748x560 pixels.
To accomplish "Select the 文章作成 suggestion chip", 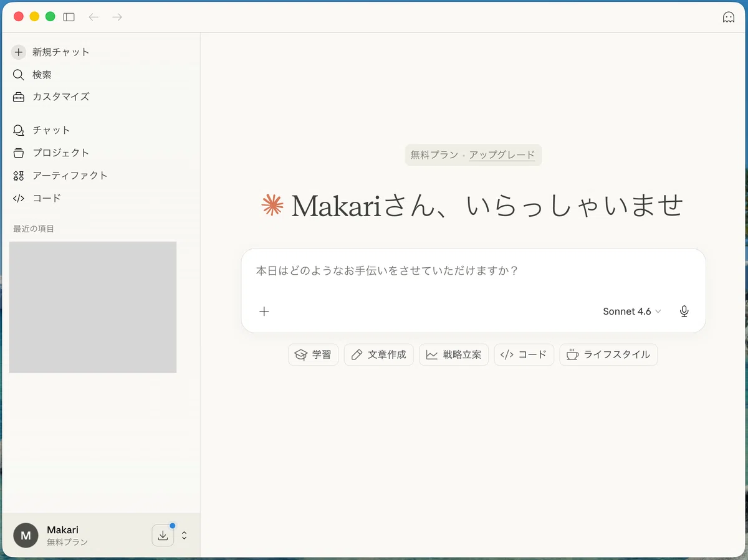I will coord(378,354).
